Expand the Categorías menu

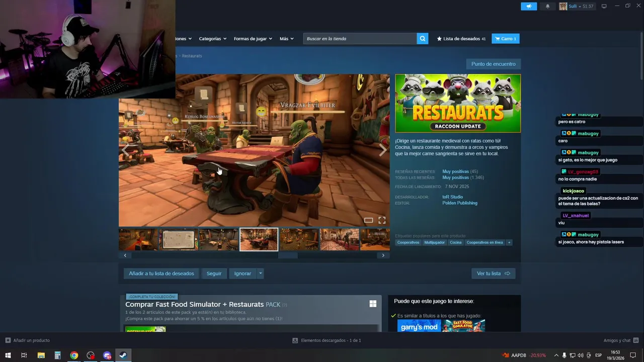[x=212, y=39]
